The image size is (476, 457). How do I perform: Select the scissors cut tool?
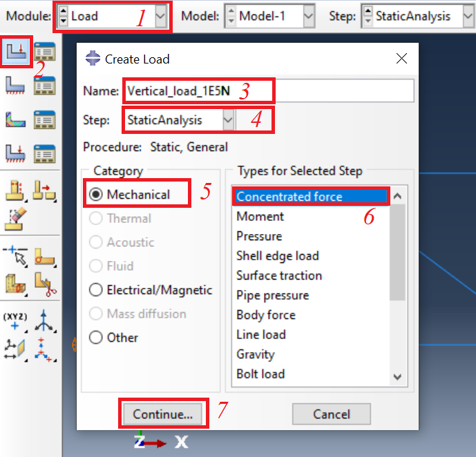[45, 284]
